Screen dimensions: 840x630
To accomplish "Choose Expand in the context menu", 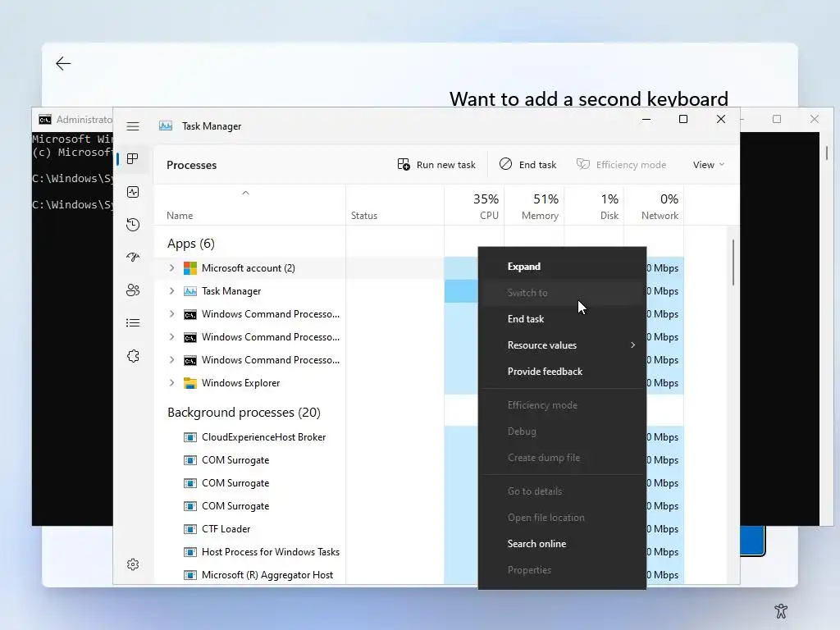I will 562,267.
